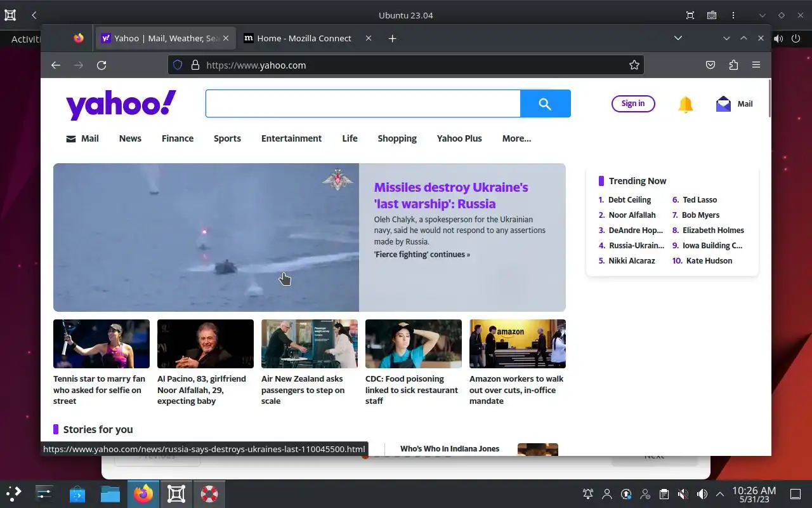The height and width of the screenshot is (508, 812).
Task: Open Tennis star to marry fan thumbnail
Action: tap(101, 344)
